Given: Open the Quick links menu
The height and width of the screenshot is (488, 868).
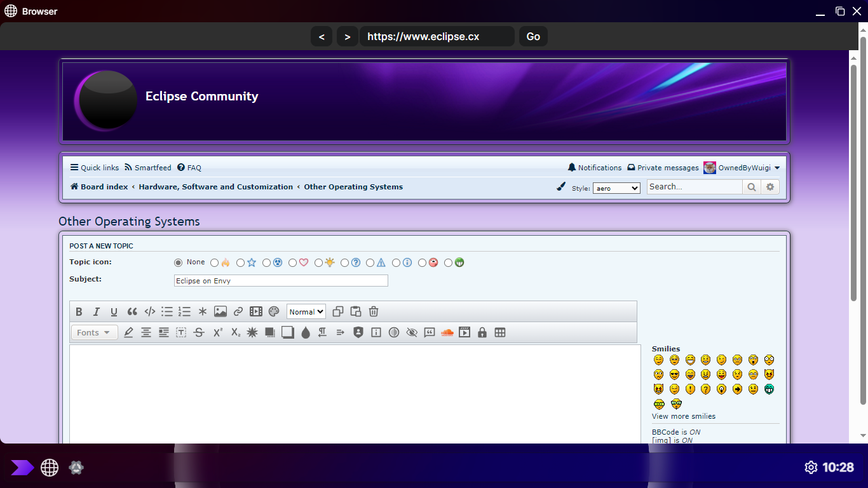Looking at the screenshot, I should [x=95, y=168].
